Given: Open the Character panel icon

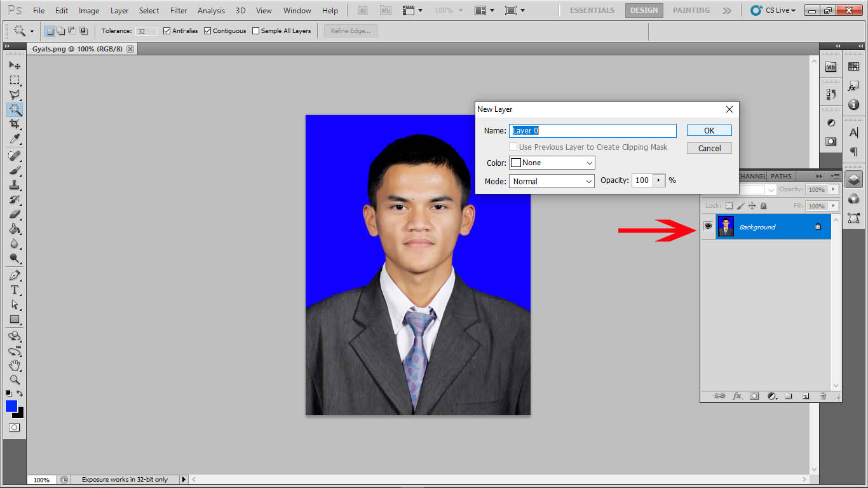Looking at the screenshot, I should [853, 133].
